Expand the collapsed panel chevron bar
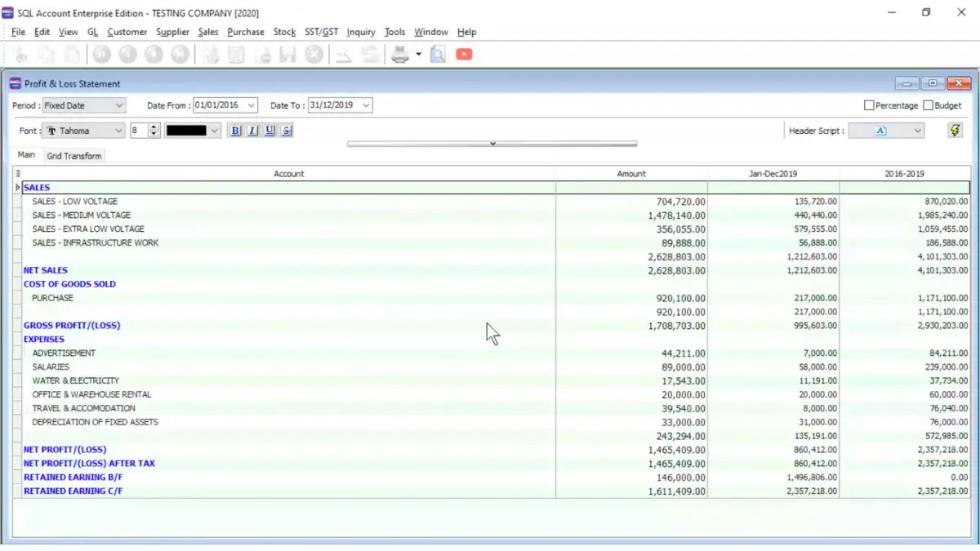The width and height of the screenshot is (980, 551). coord(492,144)
